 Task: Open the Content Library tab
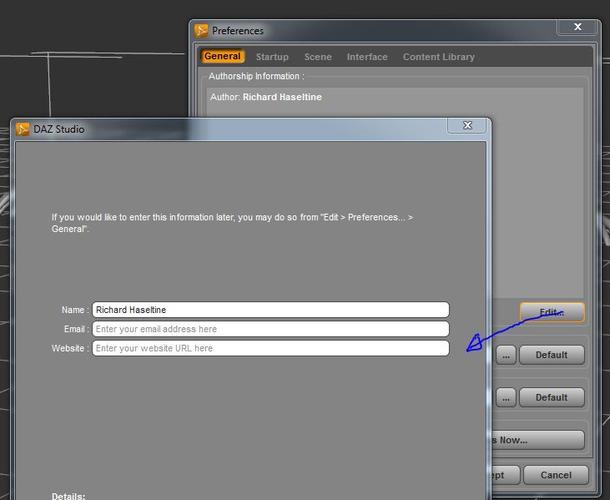[438, 57]
